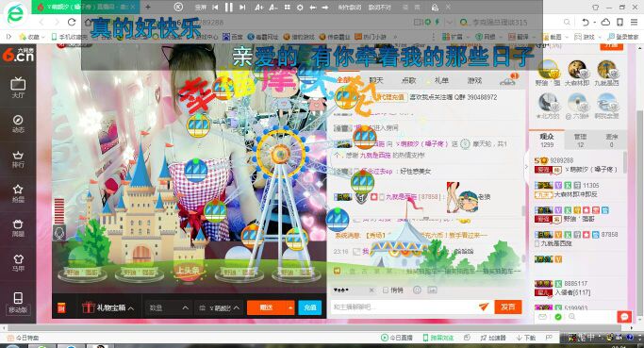Click the karaoke K icon in player bar

pos(178,7)
